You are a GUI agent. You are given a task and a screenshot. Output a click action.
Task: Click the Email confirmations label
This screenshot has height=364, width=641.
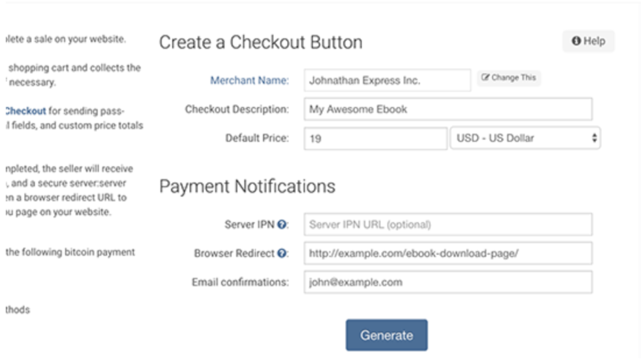pyautogui.click(x=240, y=283)
